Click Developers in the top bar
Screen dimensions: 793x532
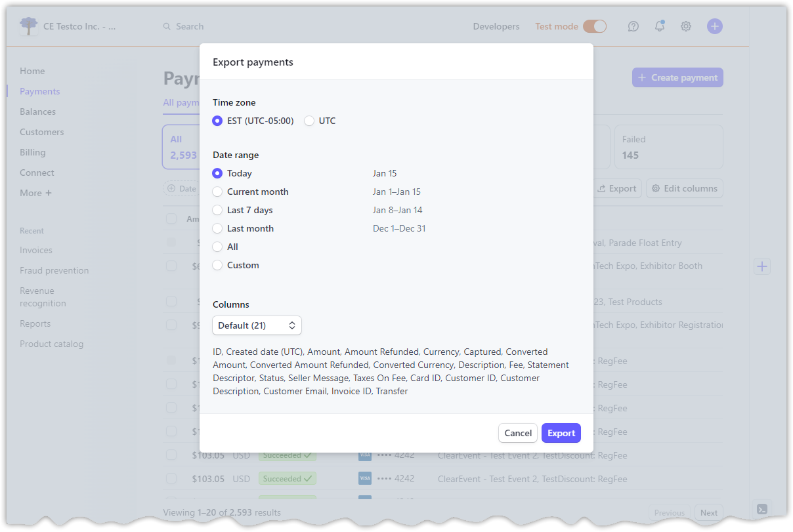[496, 26]
